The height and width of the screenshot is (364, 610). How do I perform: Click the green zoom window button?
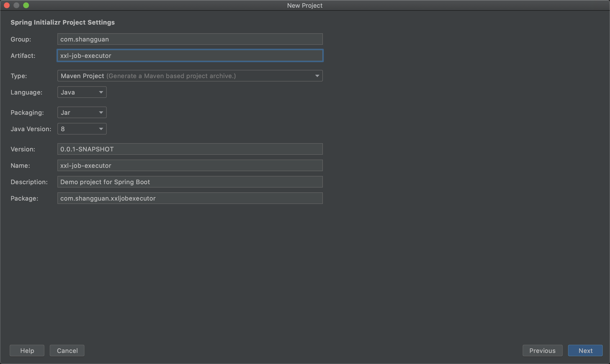(x=26, y=5)
